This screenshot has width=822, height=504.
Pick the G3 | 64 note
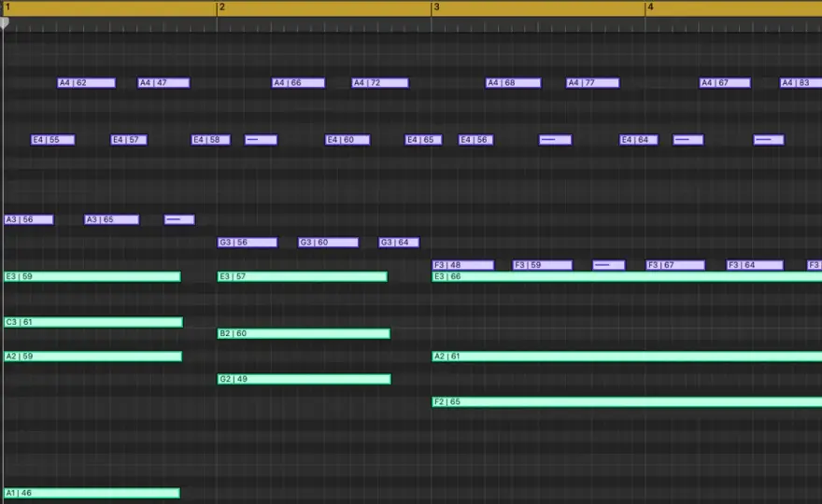click(399, 243)
